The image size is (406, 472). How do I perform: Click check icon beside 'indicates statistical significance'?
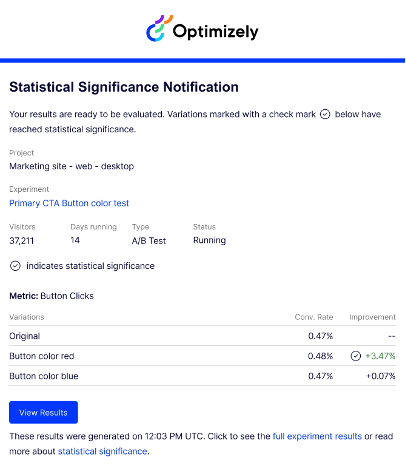15,266
